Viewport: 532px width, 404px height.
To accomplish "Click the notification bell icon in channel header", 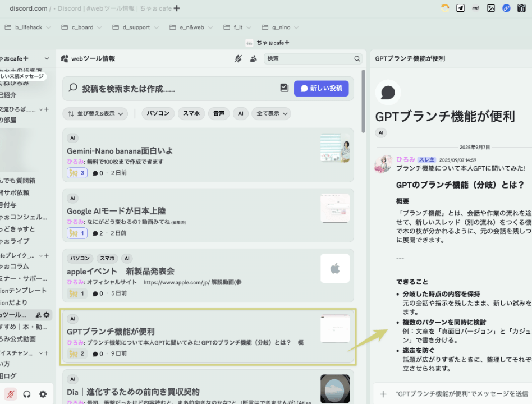I will point(238,58).
